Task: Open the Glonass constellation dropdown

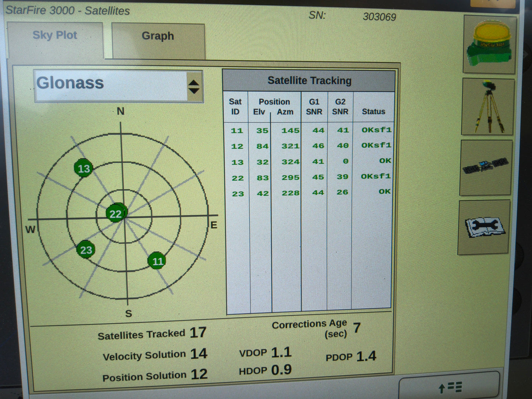Action: 118,86
